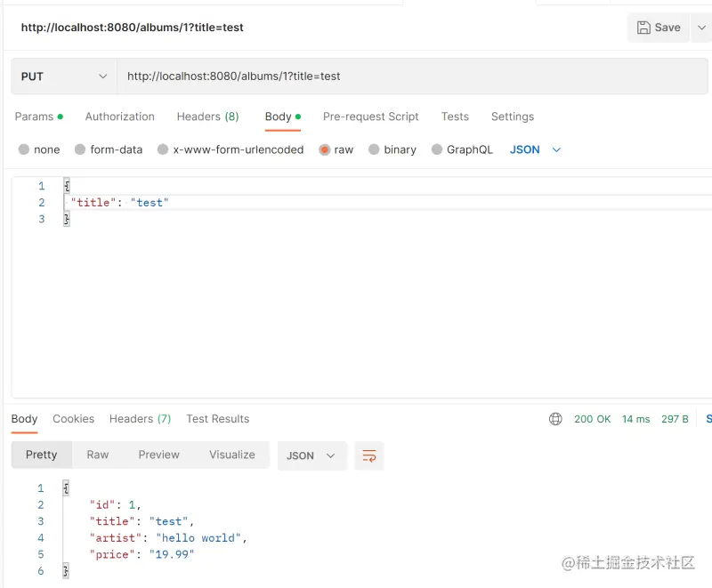Switch to Preview response view
Image resolution: width=712 pixels, height=588 pixels.
[x=159, y=455]
